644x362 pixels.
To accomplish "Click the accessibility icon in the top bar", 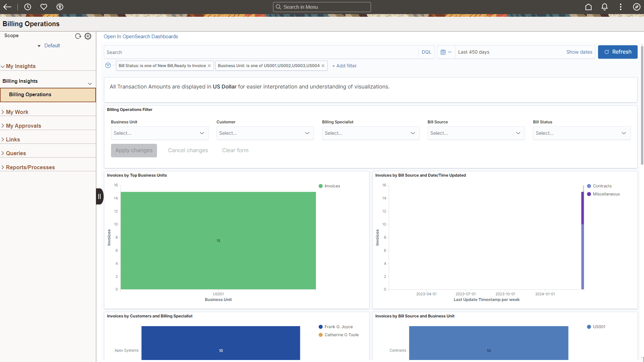I will [60, 7].
